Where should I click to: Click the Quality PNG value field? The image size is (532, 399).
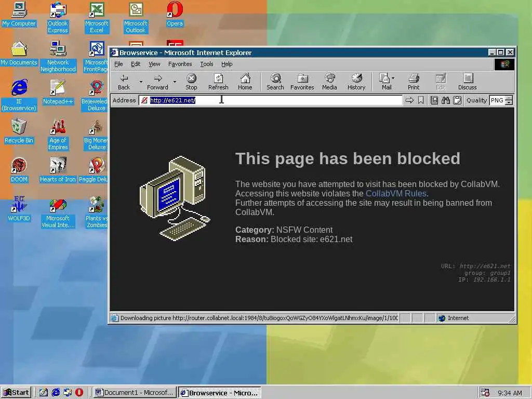(497, 100)
